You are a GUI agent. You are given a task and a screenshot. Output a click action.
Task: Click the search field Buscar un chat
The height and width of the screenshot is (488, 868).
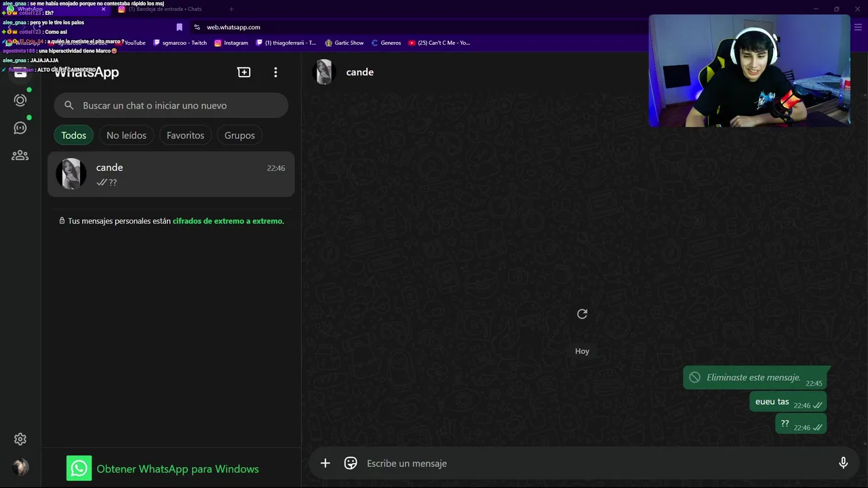point(171,105)
